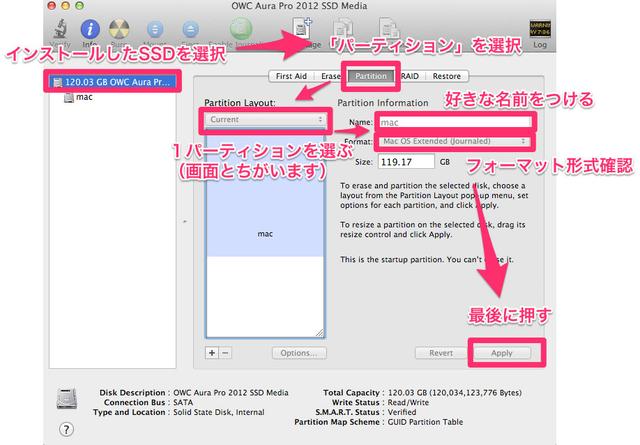Open disk Info from the toolbar
The image size is (640, 445).
(x=91, y=29)
